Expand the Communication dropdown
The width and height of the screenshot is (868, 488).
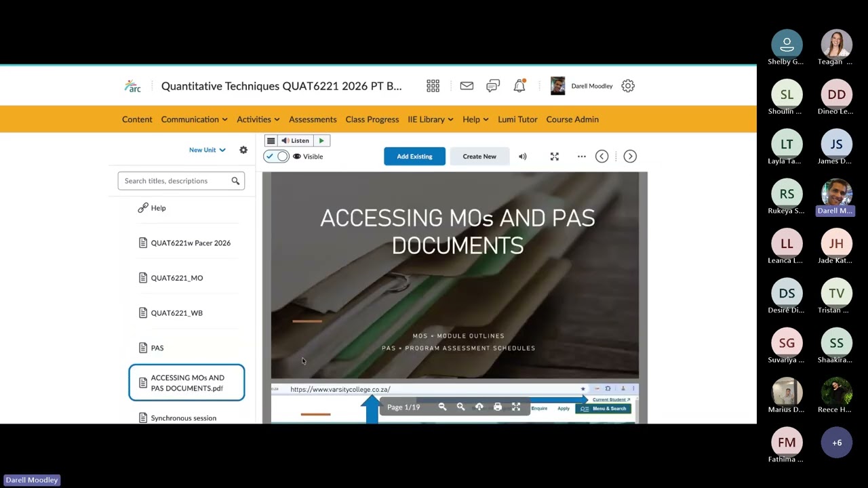click(x=194, y=119)
